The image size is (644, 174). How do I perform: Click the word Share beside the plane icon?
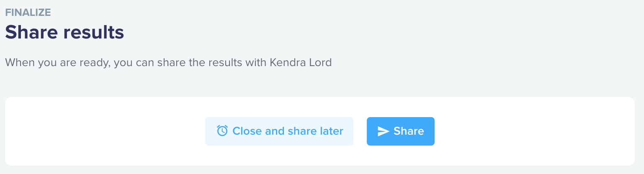click(409, 131)
